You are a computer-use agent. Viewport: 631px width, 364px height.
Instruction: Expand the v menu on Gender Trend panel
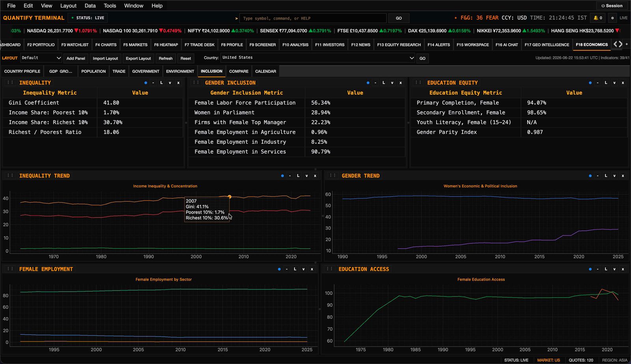tap(614, 176)
